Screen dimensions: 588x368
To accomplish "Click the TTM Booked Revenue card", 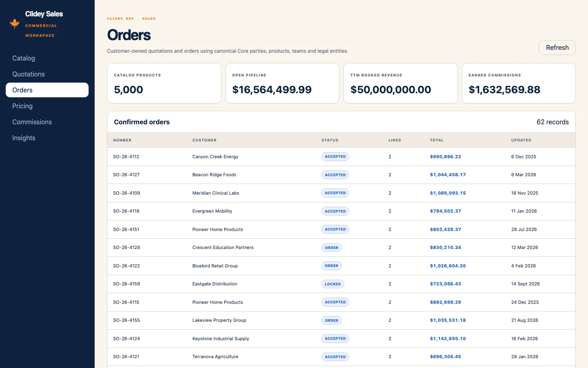I will point(401,83).
